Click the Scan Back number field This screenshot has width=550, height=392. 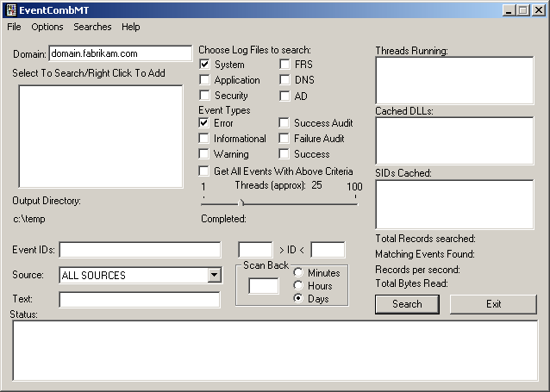263,286
